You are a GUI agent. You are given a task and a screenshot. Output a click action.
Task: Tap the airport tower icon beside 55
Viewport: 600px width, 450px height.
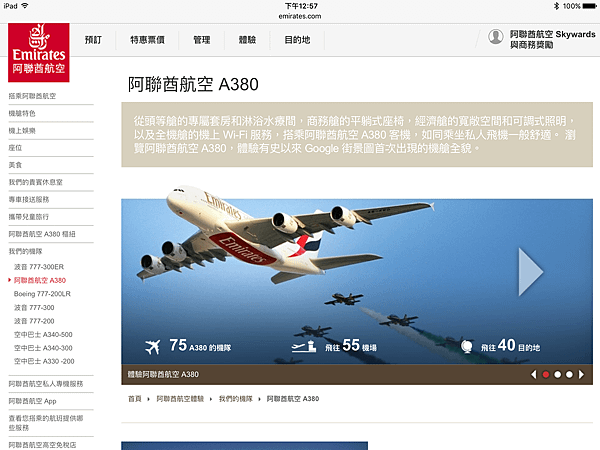(x=304, y=346)
